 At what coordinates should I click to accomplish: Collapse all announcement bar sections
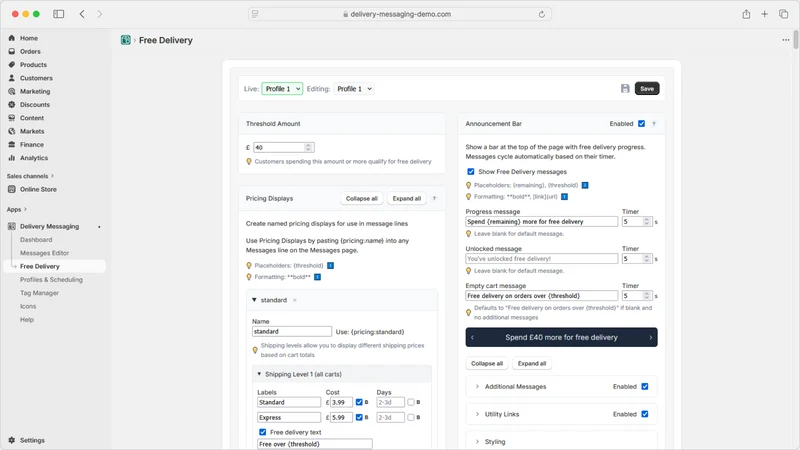click(487, 363)
